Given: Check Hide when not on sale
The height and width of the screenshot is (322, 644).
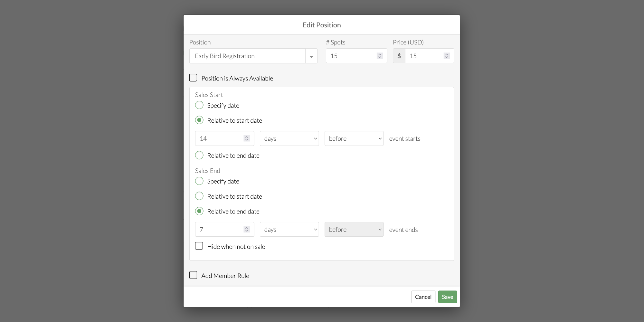Looking at the screenshot, I should pos(199,246).
